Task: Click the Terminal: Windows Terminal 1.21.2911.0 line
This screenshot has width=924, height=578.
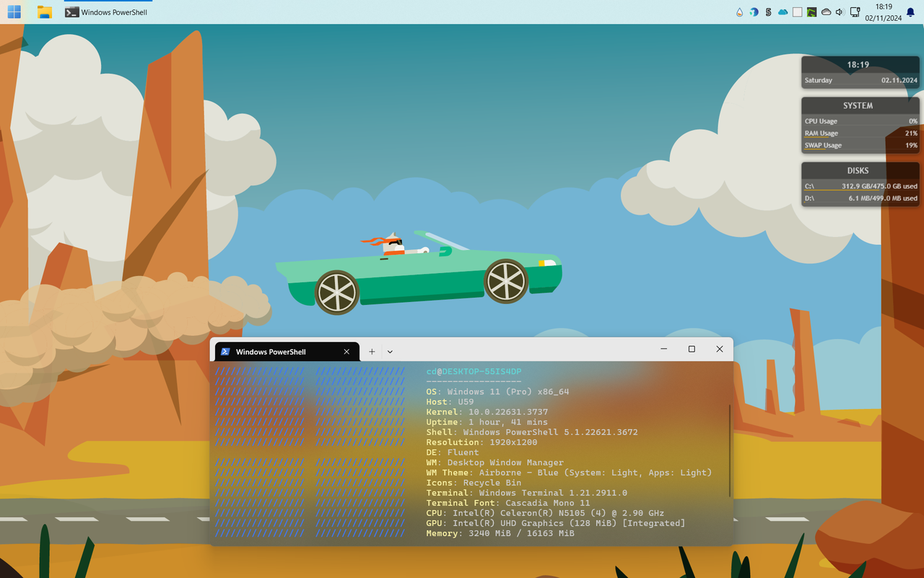Action: tap(527, 493)
